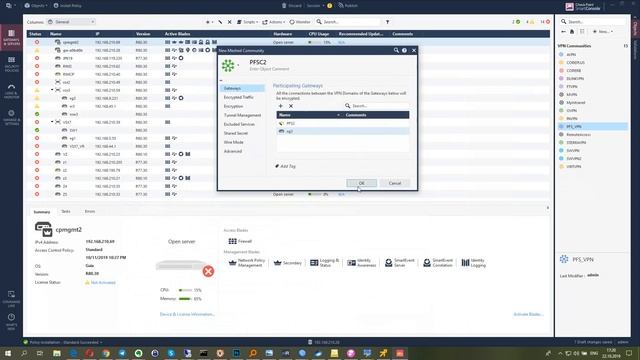Select Logging & Status blade in summary

324,263
